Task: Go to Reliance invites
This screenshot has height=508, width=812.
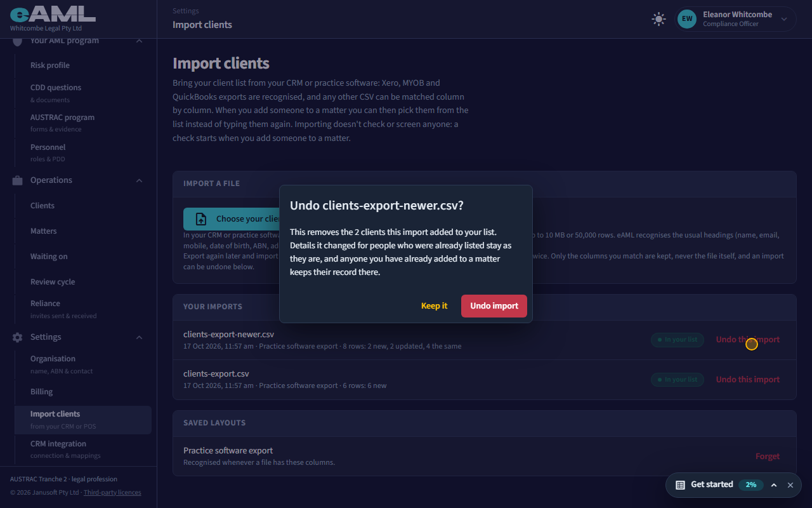Action: coord(83,309)
